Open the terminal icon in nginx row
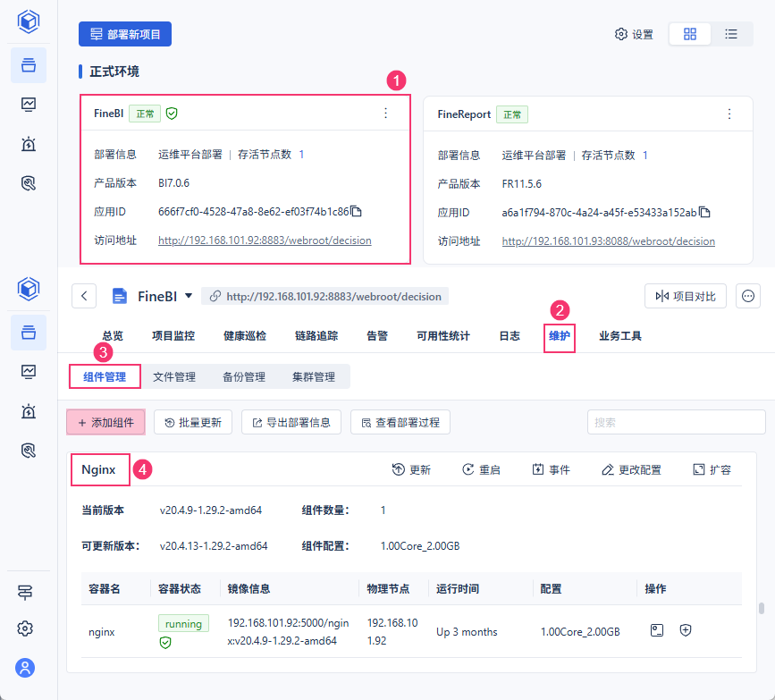Image resolution: width=775 pixels, height=700 pixels. pos(657,630)
